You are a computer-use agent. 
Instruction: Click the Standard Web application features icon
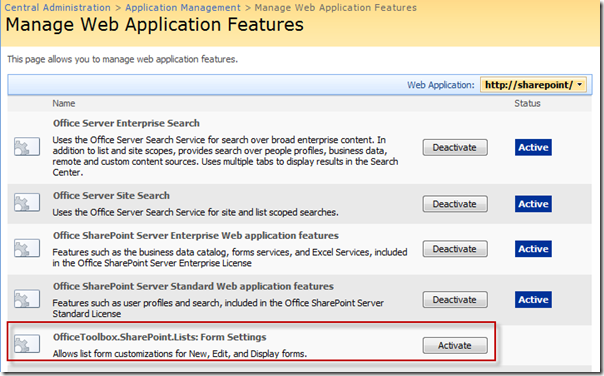[27, 299]
